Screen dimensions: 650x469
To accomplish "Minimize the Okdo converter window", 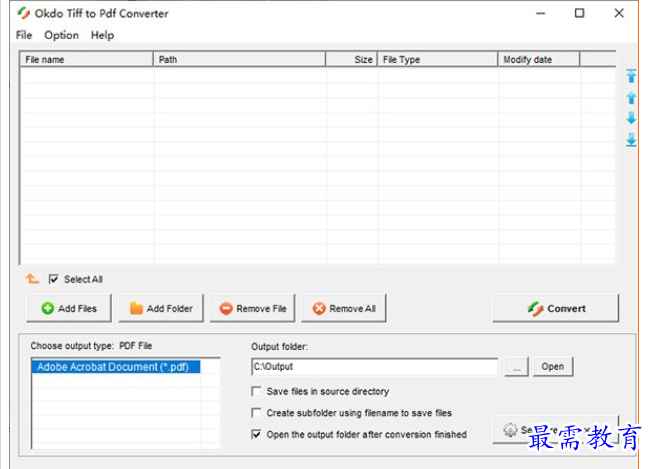I will click(x=541, y=13).
